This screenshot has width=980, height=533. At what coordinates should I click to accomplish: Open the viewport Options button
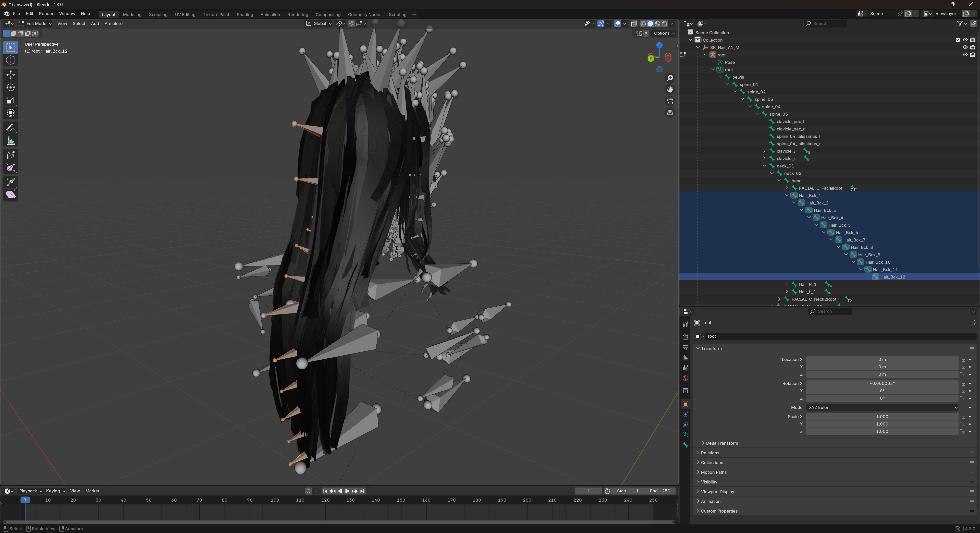664,33
